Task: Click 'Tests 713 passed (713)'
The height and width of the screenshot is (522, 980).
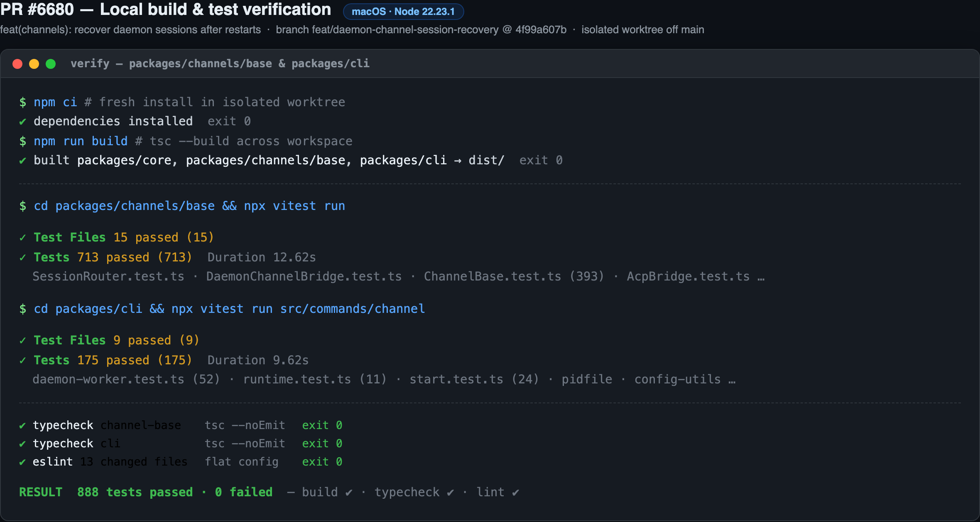Action: [x=113, y=257]
